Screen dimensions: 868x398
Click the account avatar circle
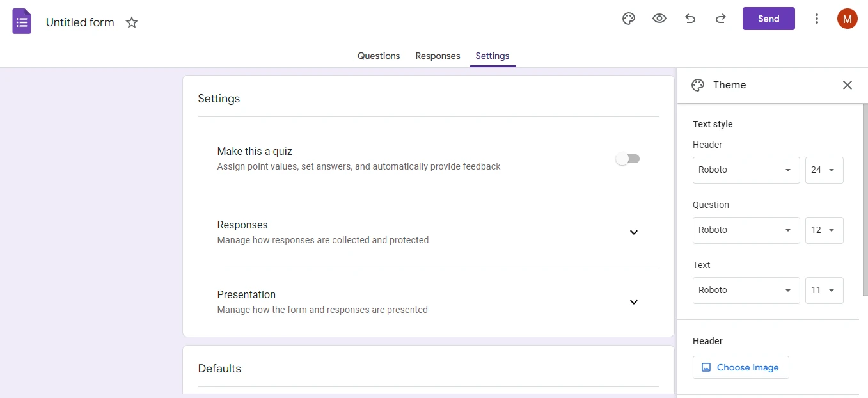coord(847,19)
